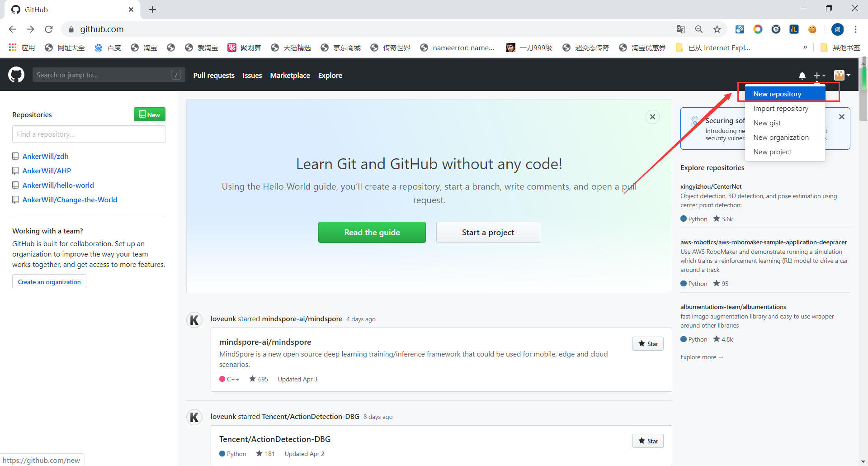Open mindspore-ai/mindspore card title

click(x=265, y=342)
